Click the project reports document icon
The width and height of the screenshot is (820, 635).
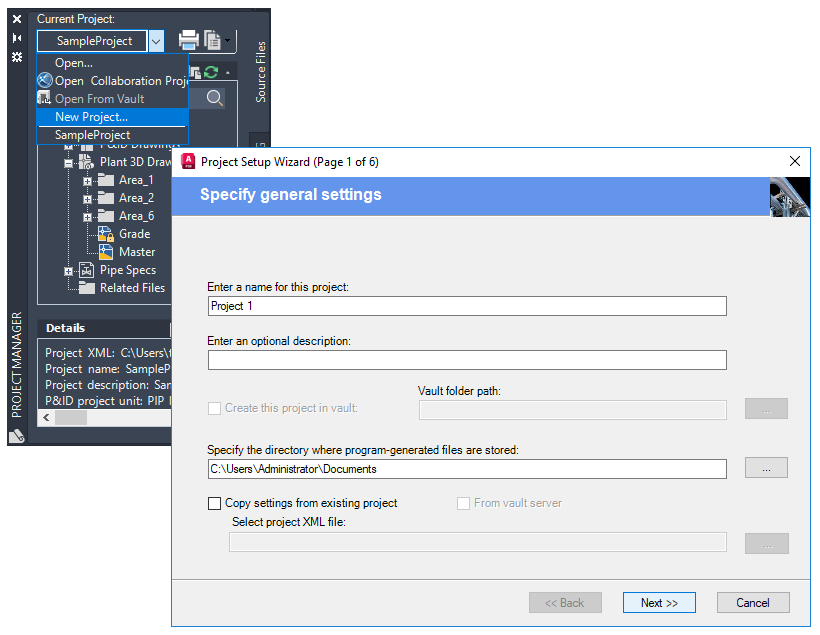click(x=212, y=40)
